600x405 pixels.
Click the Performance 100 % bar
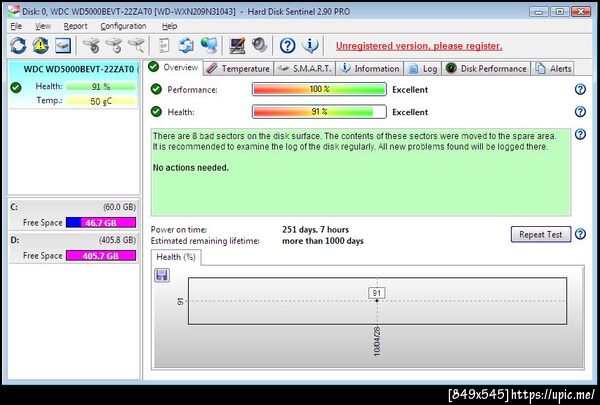pos(319,89)
